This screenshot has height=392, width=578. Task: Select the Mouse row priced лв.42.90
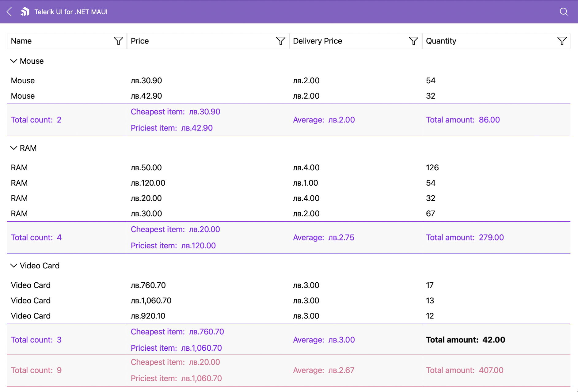pos(146,96)
